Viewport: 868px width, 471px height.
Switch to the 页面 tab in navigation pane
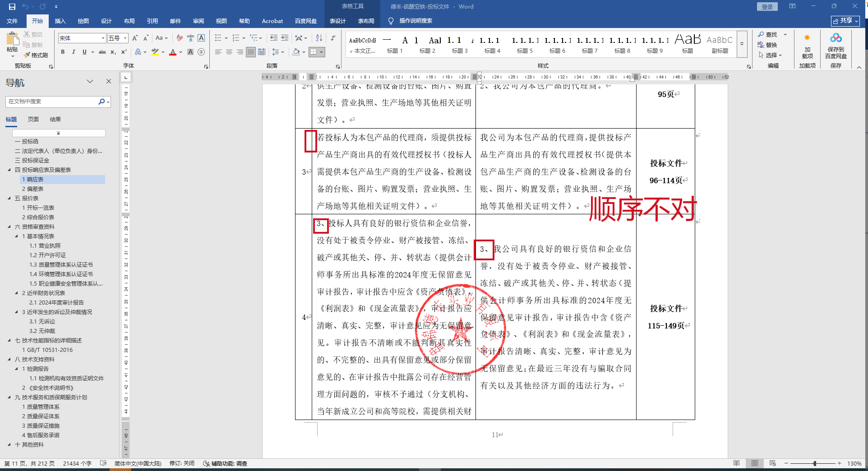pos(33,120)
